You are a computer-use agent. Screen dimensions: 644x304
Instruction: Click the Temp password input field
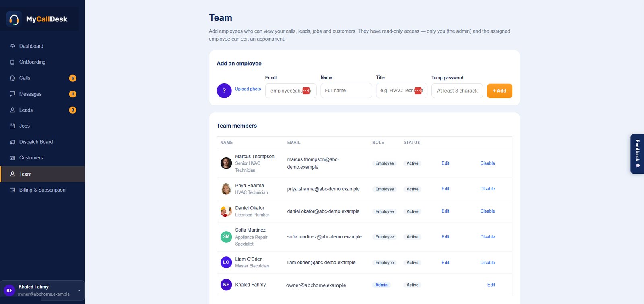[457, 91]
